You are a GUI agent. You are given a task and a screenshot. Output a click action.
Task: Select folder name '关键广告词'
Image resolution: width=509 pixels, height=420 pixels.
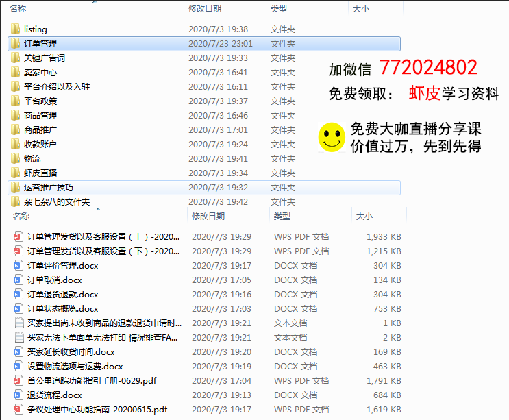coord(45,58)
